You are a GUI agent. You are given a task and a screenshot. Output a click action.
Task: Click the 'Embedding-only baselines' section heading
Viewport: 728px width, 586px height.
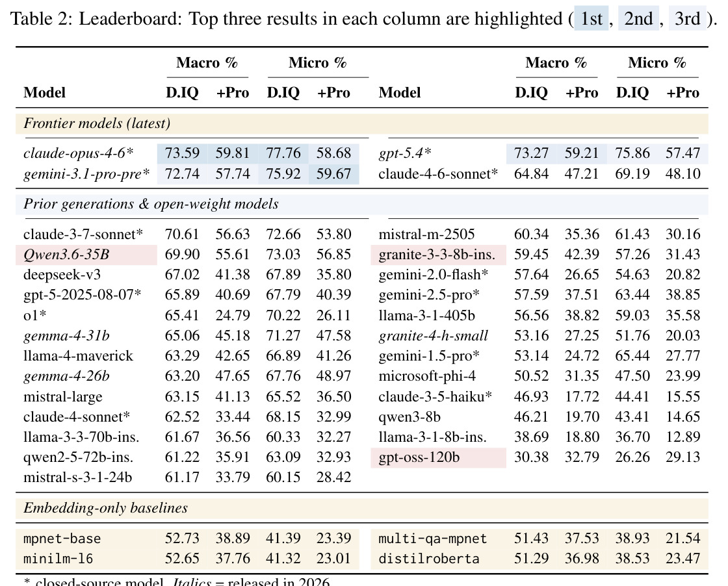pos(105,508)
